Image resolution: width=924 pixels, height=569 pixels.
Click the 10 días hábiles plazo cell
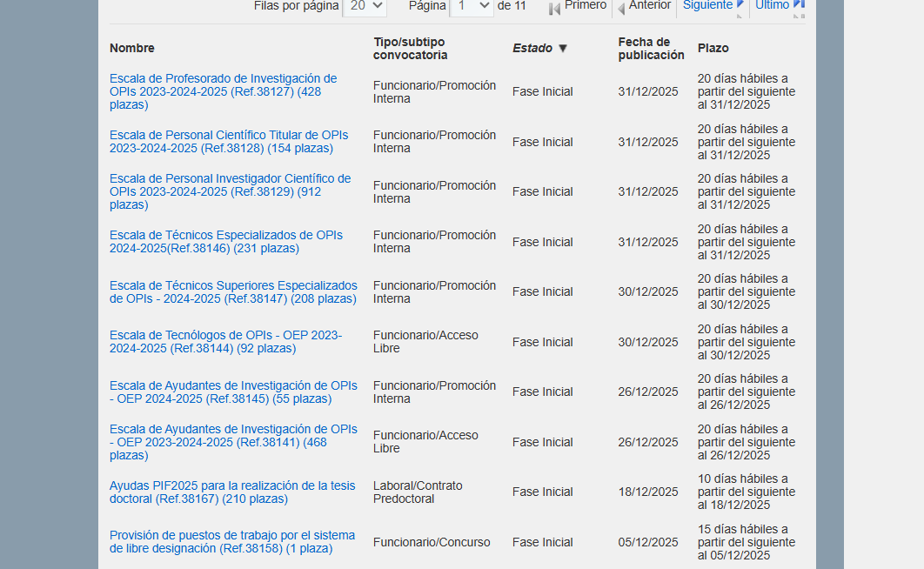pyautogui.click(x=747, y=492)
